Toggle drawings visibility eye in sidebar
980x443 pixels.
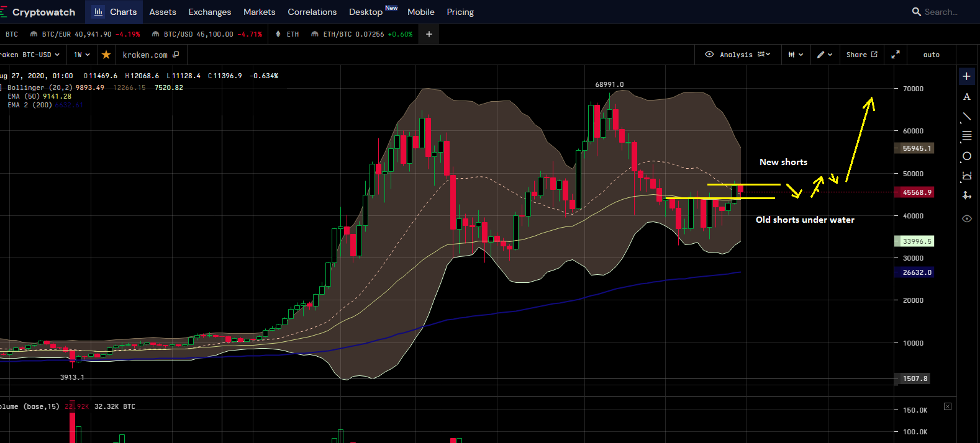click(966, 218)
